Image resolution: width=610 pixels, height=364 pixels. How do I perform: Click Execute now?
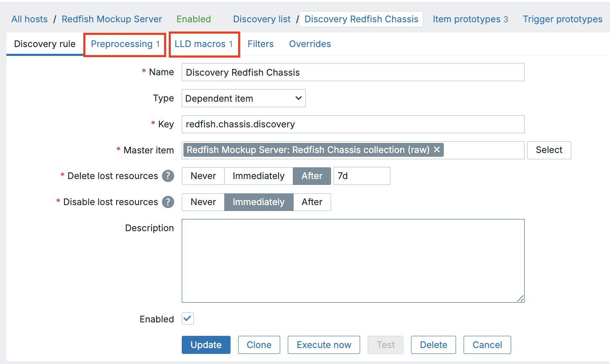point(324,345)
